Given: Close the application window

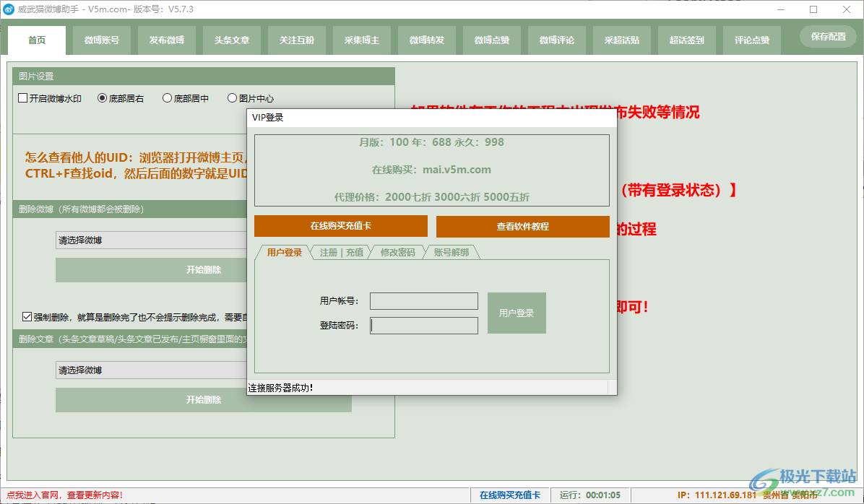Looking at the screenshot, I should (847, 9).
